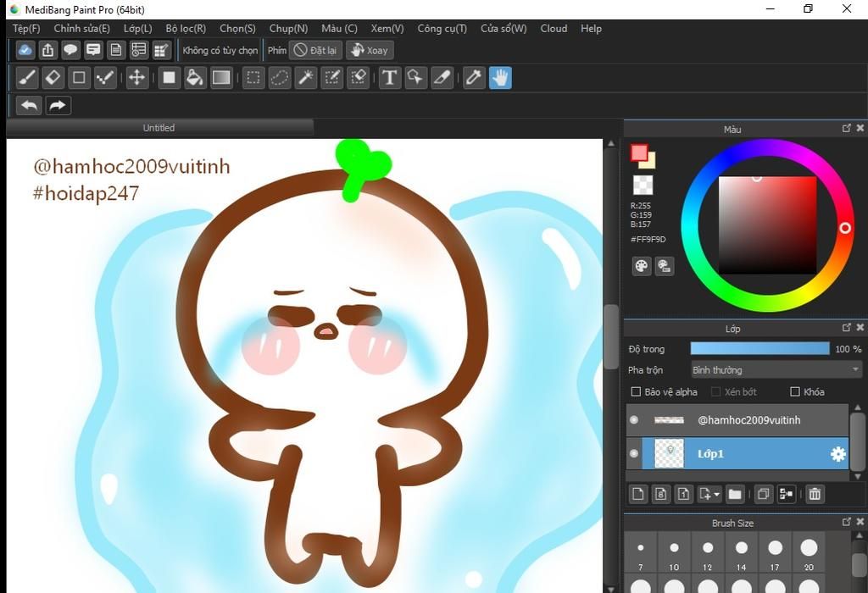The height and width of the screenshot is (593, 868).
Task: Select the Eyedropper tool
Action: [x=474, y=78]
